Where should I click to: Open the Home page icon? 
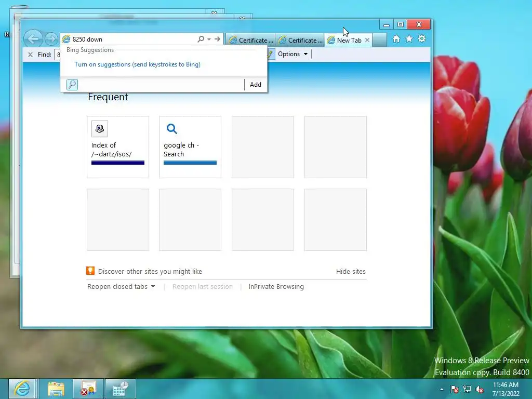[x=396, y=38]
